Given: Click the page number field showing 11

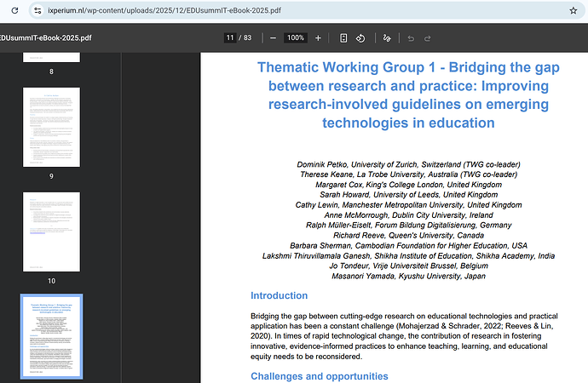Looking at the screenshot, I should tap(230, 38).
